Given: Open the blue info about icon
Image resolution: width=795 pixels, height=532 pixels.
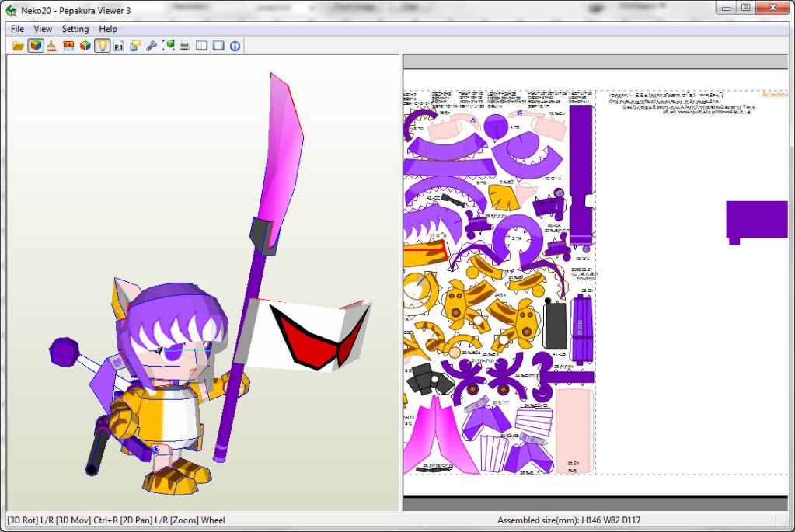Looking at the screenshot, I should tap(235, 46).
